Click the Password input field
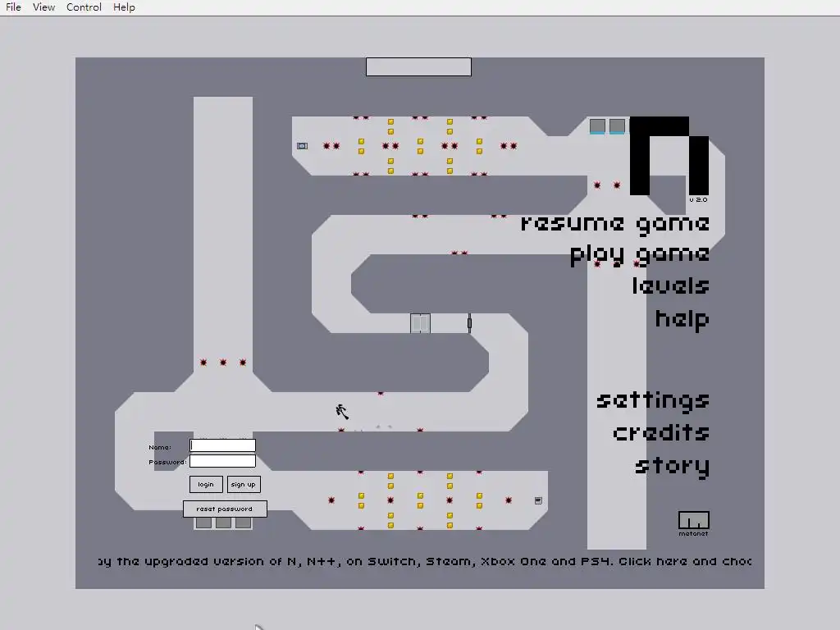This screenshot has height=630, width=840. 223,461
